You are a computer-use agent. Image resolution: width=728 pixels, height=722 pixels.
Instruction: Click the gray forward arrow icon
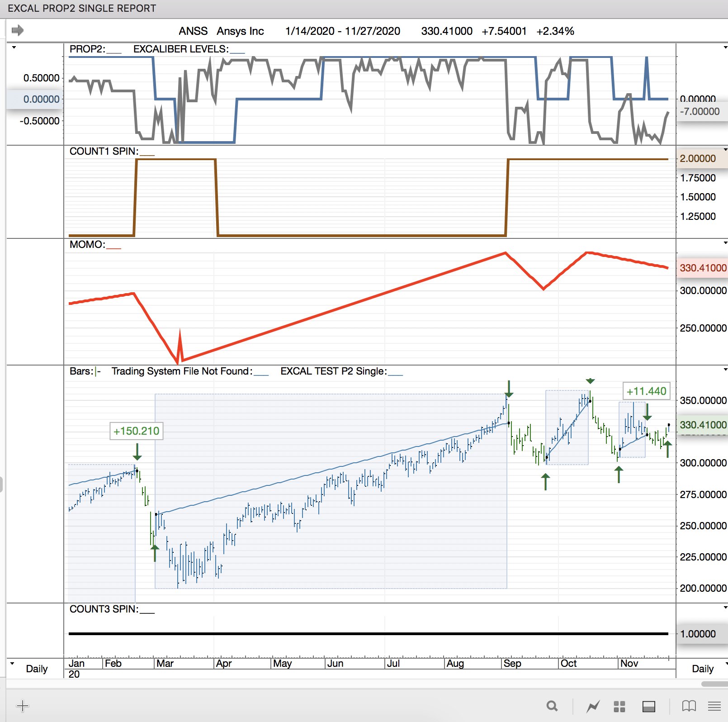coord(18,30)
